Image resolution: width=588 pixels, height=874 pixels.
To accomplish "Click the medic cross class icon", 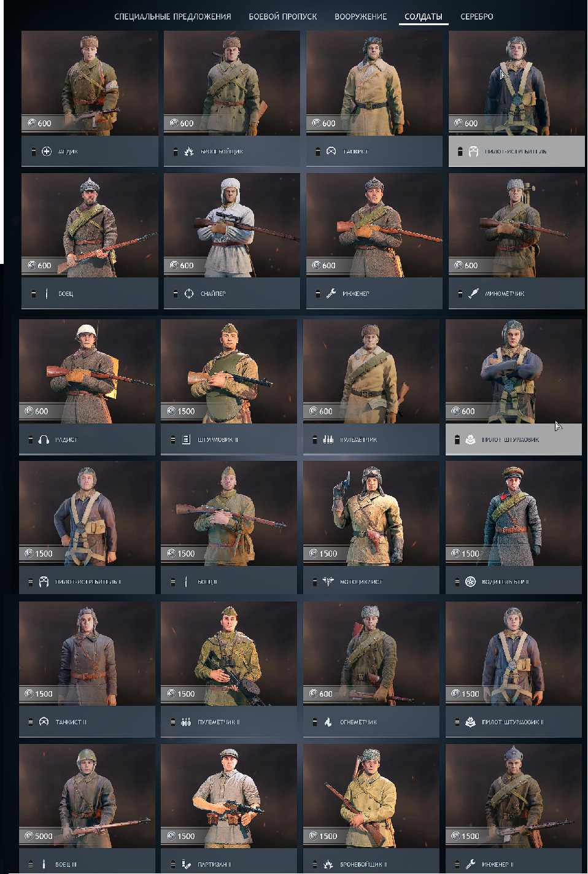I will [x=46, y=151].
